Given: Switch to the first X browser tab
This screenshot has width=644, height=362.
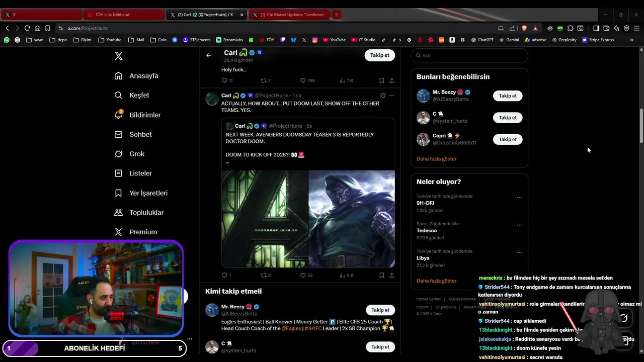Looking at the screenshot, I should (x=40, y=15).
